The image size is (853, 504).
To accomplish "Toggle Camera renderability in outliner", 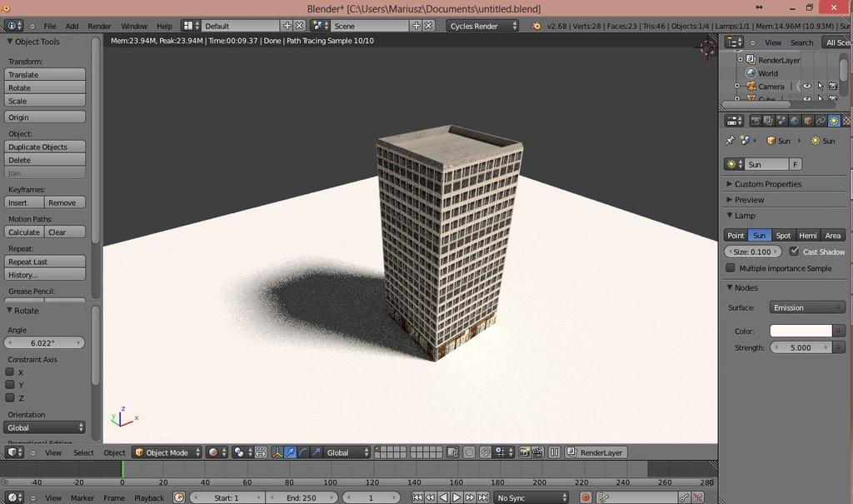I will [x=833, y=86].
